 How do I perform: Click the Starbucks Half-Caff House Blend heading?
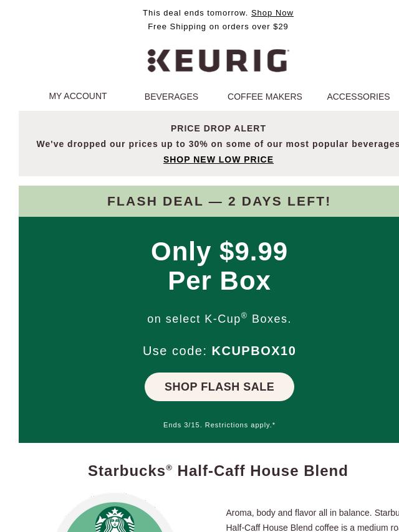tap(218, 471)
